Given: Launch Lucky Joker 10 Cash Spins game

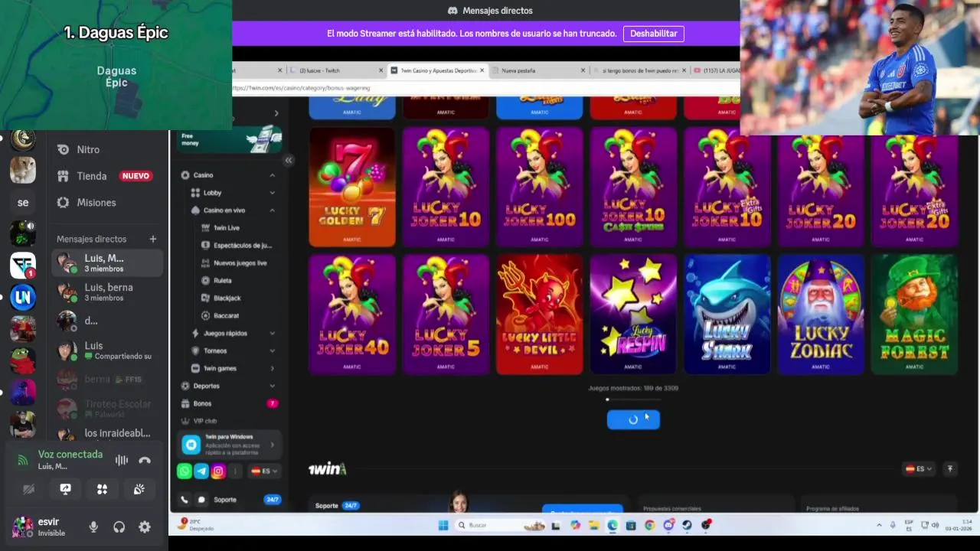Looking at the screenshot, I should [x=633, y=187].
